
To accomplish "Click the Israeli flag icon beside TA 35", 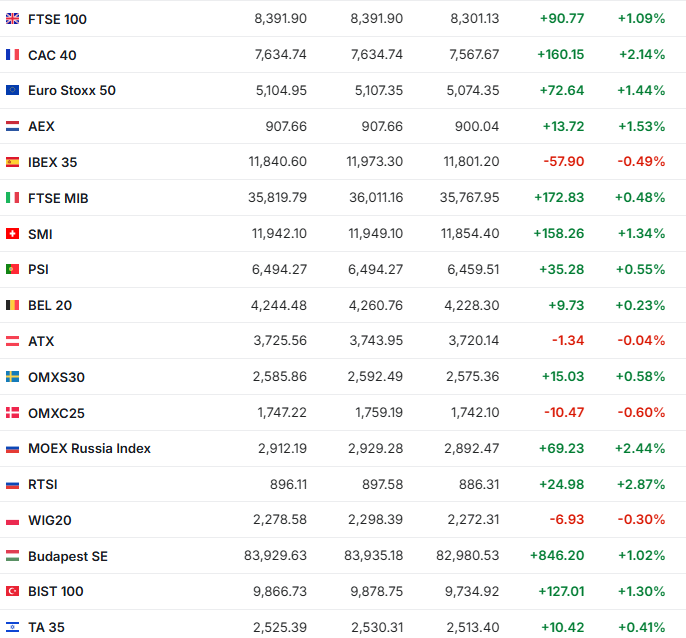I will (12, 627).
